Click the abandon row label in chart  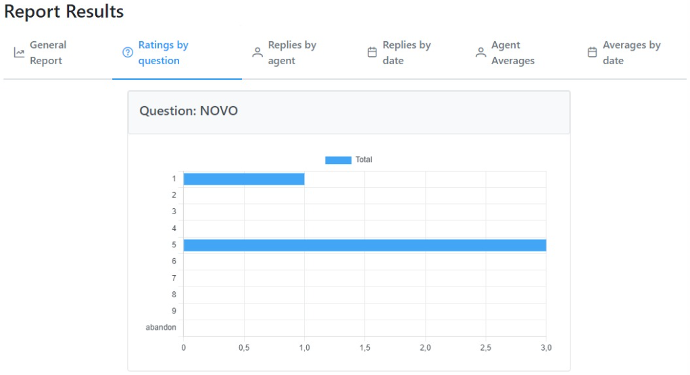(x=161, y=327)
